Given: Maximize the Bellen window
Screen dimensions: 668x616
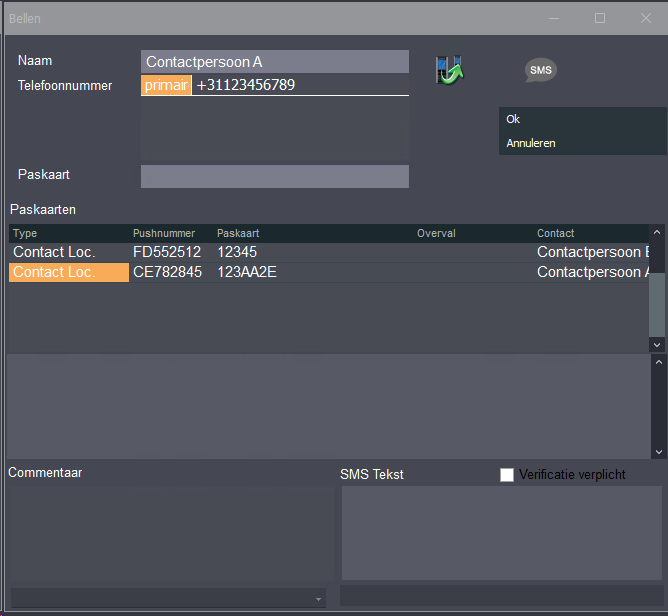Looking at the screenshot, I should (600, 18).
